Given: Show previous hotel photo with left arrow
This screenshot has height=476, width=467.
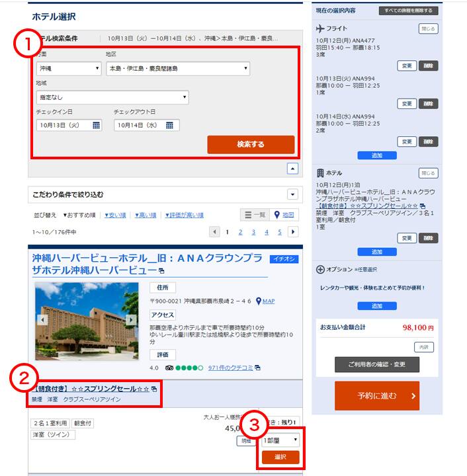Looking at the screenshot, I should coord(42,320).
